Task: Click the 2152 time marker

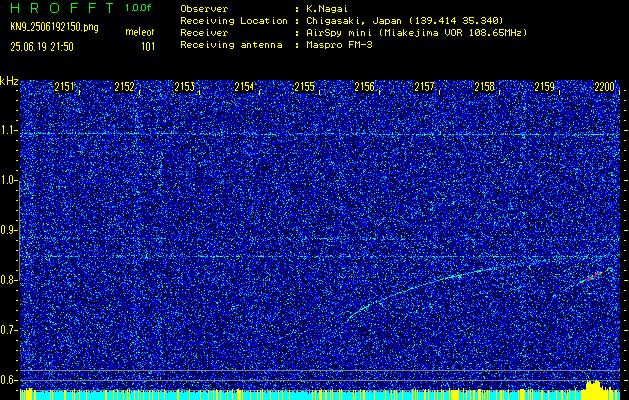Action: (x=124, y=87)
